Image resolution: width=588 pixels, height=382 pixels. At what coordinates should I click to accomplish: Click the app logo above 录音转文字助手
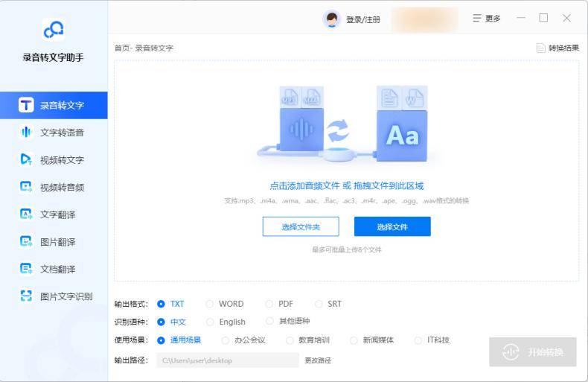pos(54,30)
